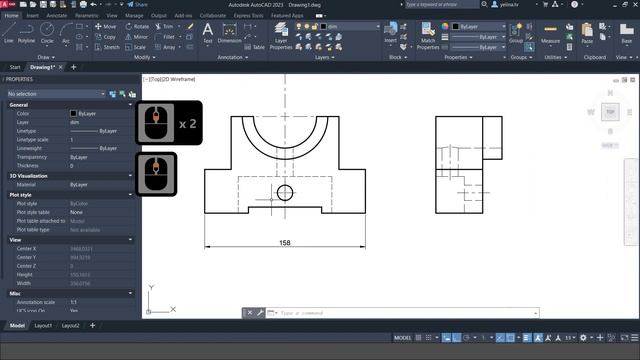Expand the Annotation panel
The image size is (640, 360).
coord(232,57)
